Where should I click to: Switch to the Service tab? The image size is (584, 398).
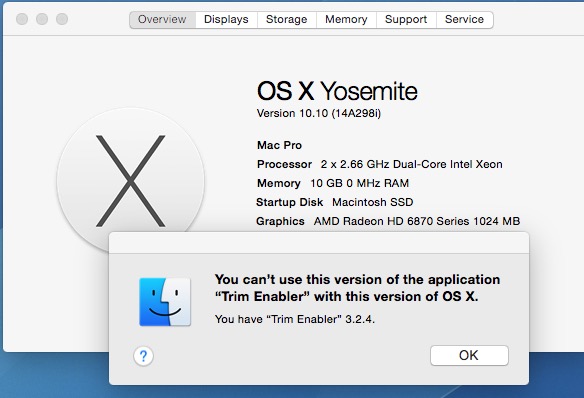464,19
